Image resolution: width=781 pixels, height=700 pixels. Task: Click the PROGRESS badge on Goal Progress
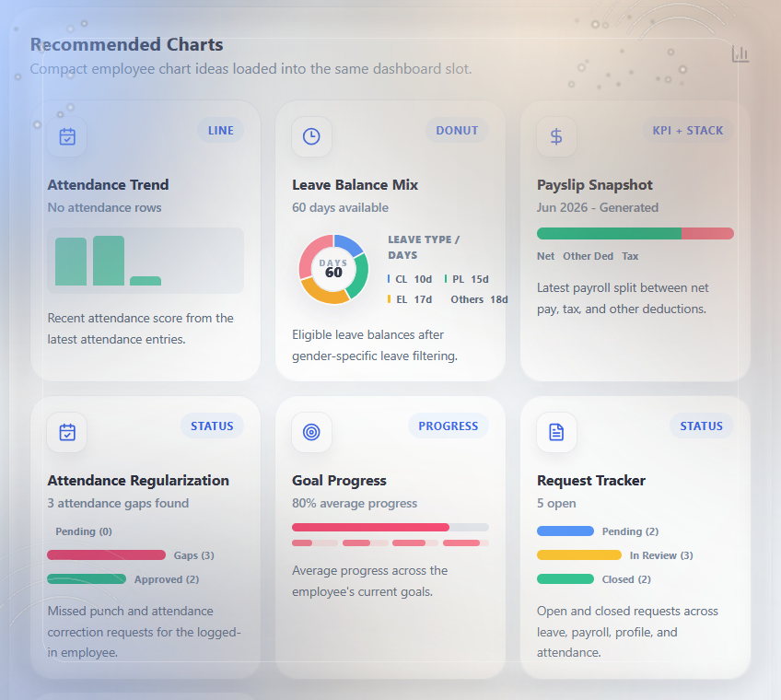(x=449, y=426)
